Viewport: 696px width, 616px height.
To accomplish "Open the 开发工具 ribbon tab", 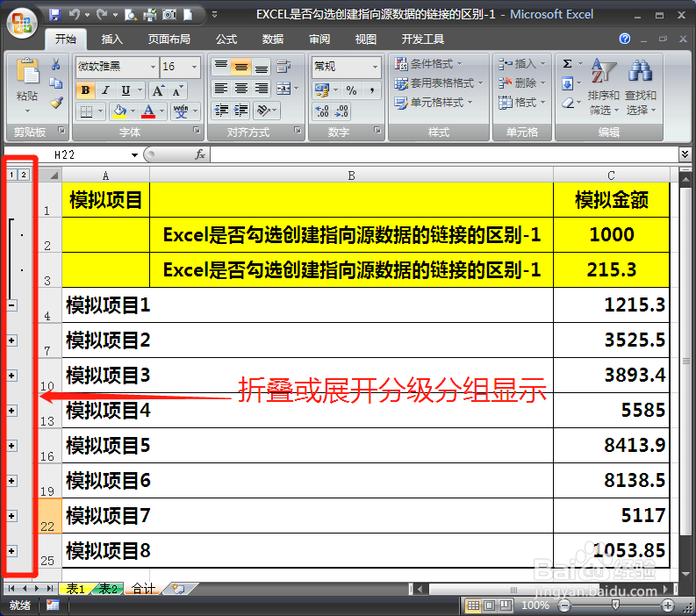I will pyautogui.click(x=422, y=39).
